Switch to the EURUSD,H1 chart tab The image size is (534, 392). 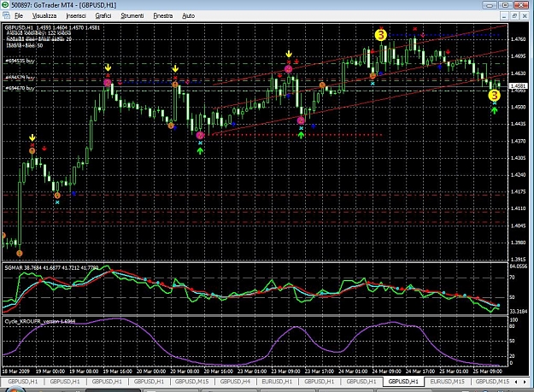coord(277,382)
